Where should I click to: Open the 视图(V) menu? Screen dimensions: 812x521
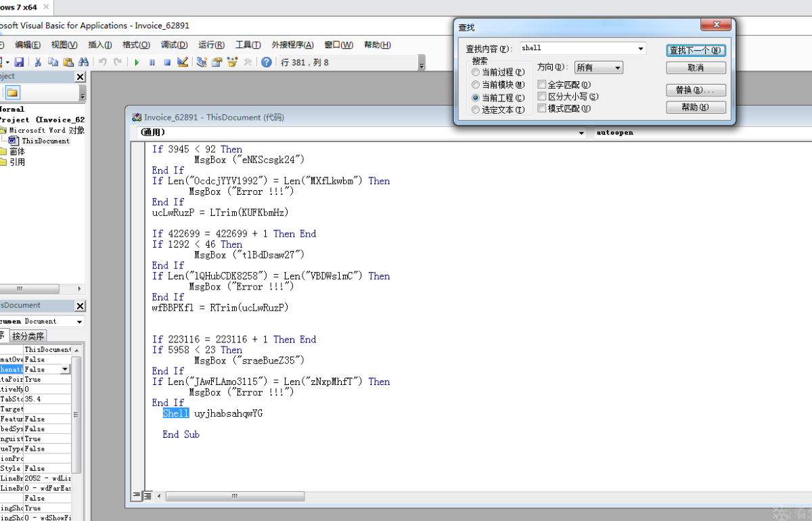click(x=64, y=45)
